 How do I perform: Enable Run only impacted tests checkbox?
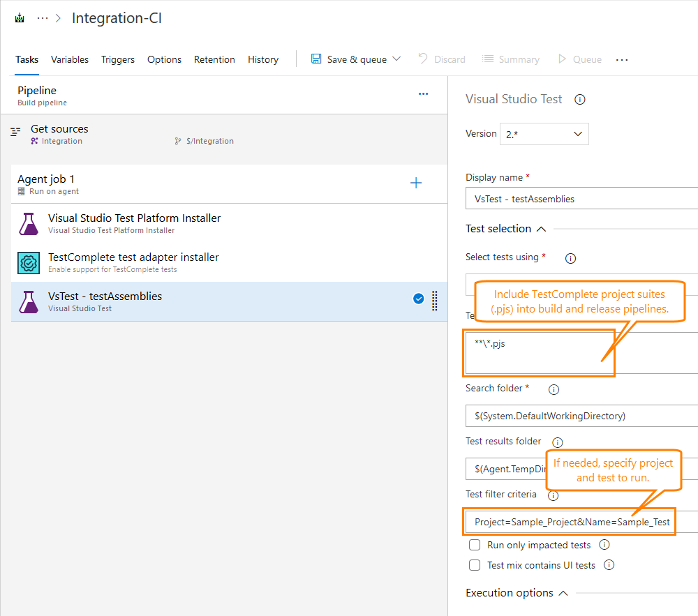(x=475, y=545)
